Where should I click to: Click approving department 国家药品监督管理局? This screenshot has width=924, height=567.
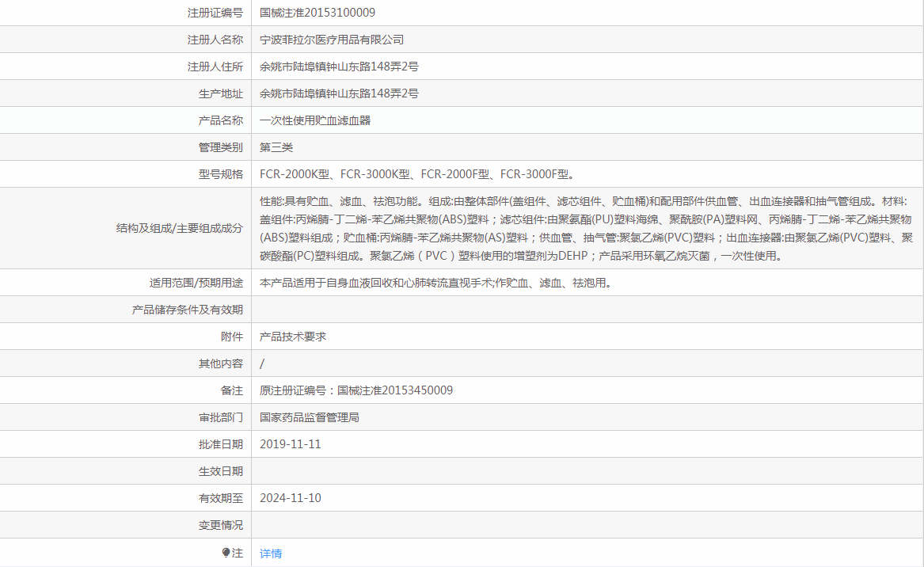coord(310,417)
